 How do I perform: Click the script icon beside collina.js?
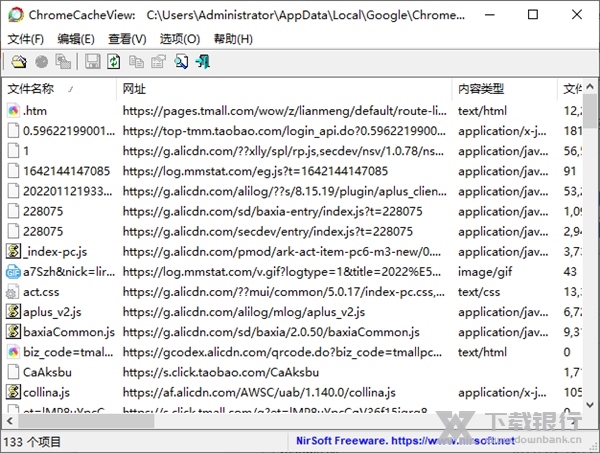[14, 392]
